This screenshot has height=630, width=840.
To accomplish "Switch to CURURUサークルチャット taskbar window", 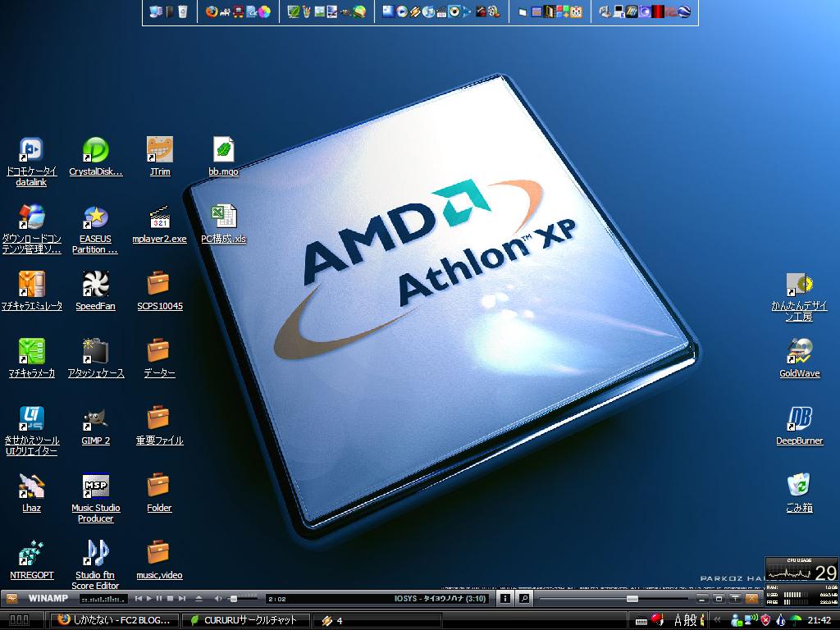I will coord(245,620).
